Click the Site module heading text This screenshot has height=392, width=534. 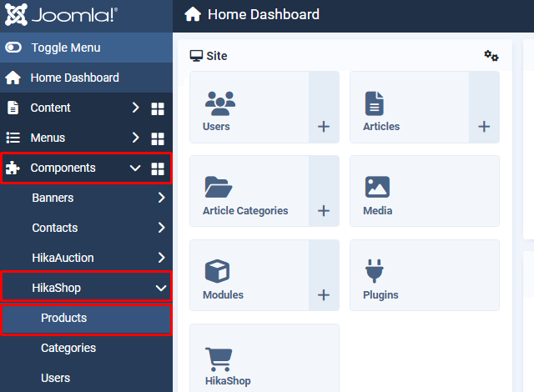pos(217,56)
